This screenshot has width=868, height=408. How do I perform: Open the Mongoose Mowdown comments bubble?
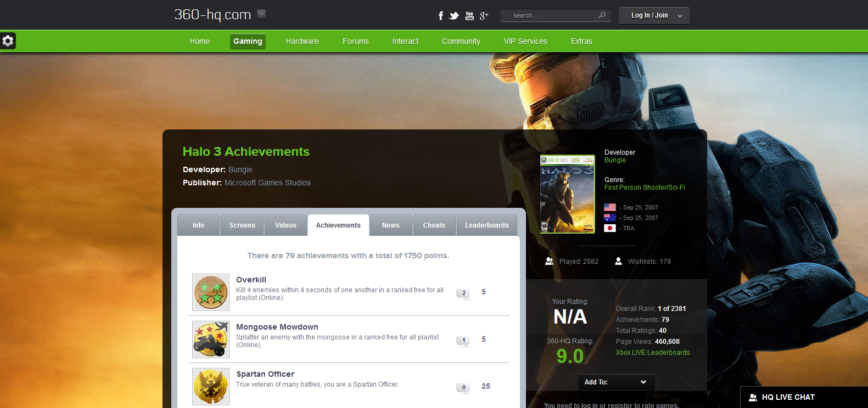pyautogui.click(x=463, y=341)
